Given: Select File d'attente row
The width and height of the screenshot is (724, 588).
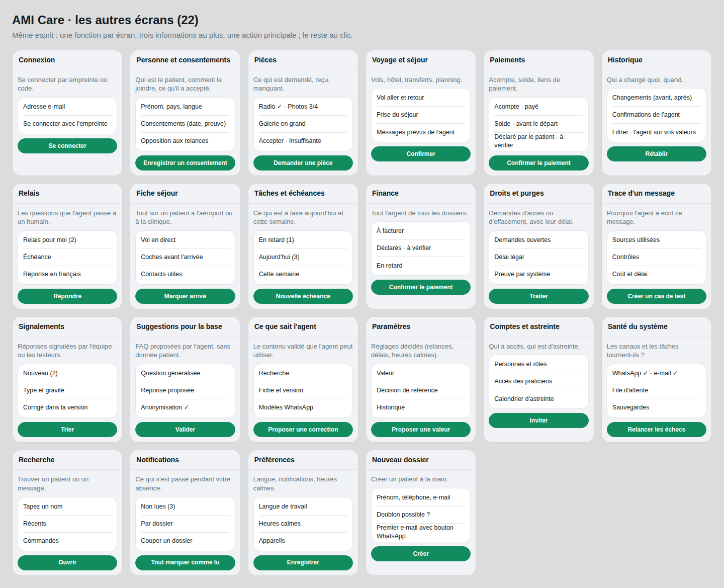Looking at the screenshot, I should coord(657,390).
